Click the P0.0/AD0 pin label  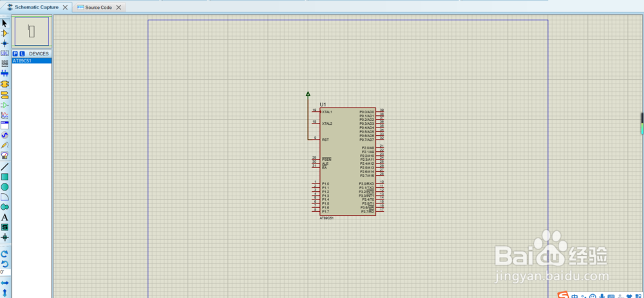(x=366, y=111)
